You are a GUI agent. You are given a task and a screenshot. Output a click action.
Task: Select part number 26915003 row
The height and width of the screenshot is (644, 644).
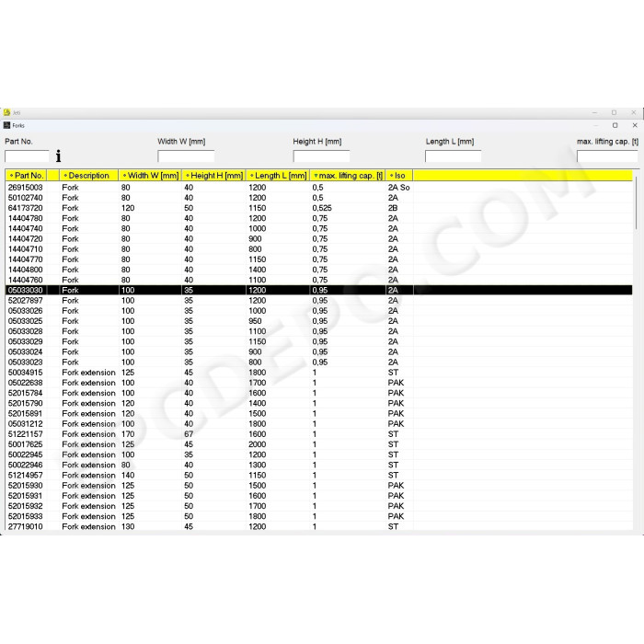[318, 188]
